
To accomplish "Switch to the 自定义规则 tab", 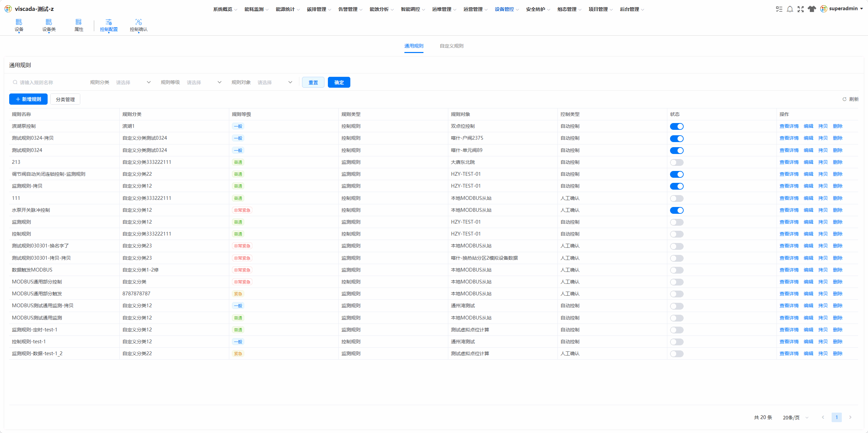I will pos(451,46).
